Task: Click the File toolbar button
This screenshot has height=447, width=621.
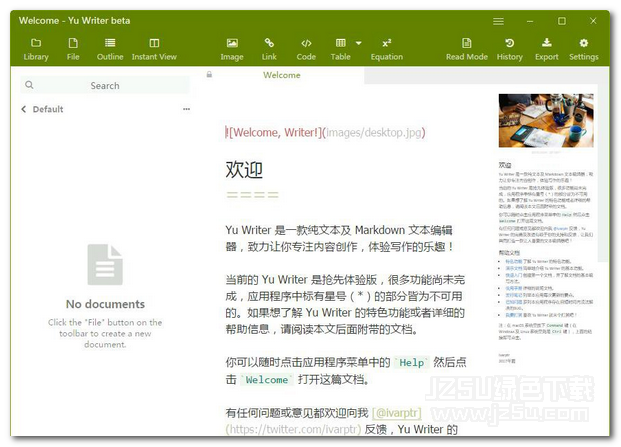Action: click(x=73, y=49)
